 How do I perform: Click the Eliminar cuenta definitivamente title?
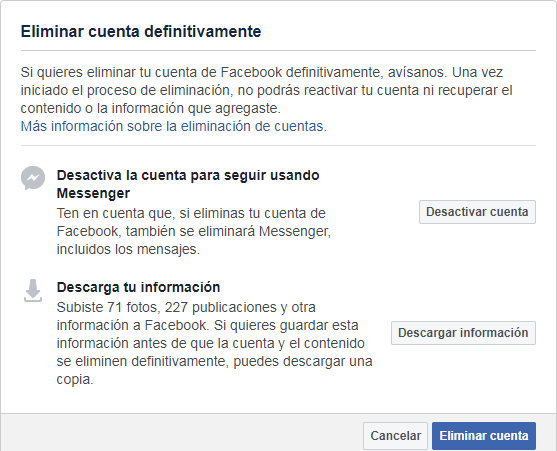(x=141, y=31)
